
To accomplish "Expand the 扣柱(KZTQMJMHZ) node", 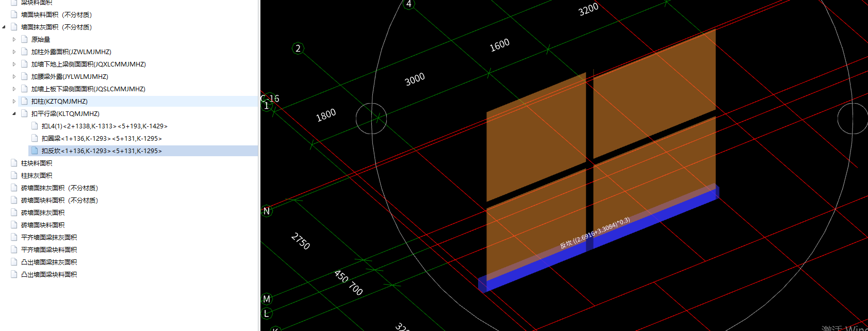I will coord(14,102).
